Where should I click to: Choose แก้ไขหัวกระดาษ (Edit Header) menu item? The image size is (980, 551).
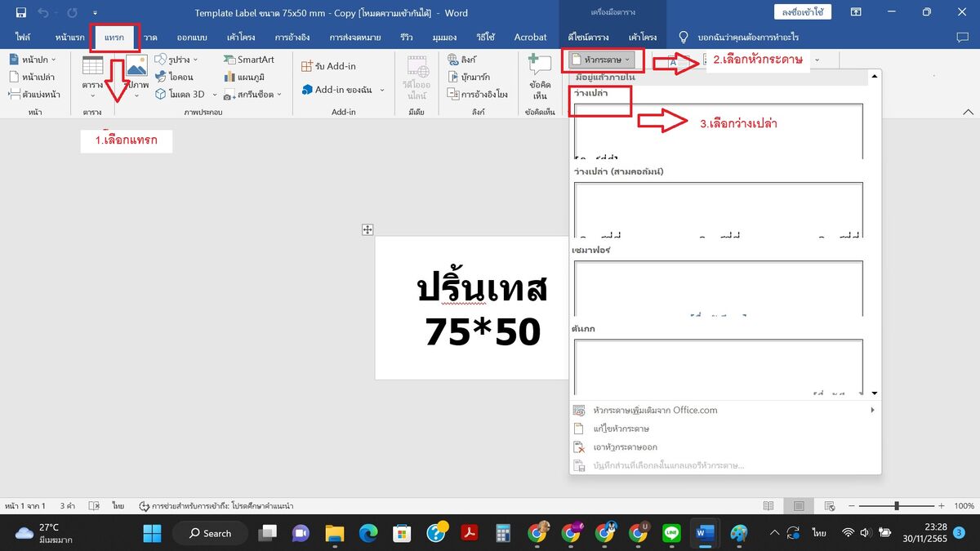(x=621, y=429)
